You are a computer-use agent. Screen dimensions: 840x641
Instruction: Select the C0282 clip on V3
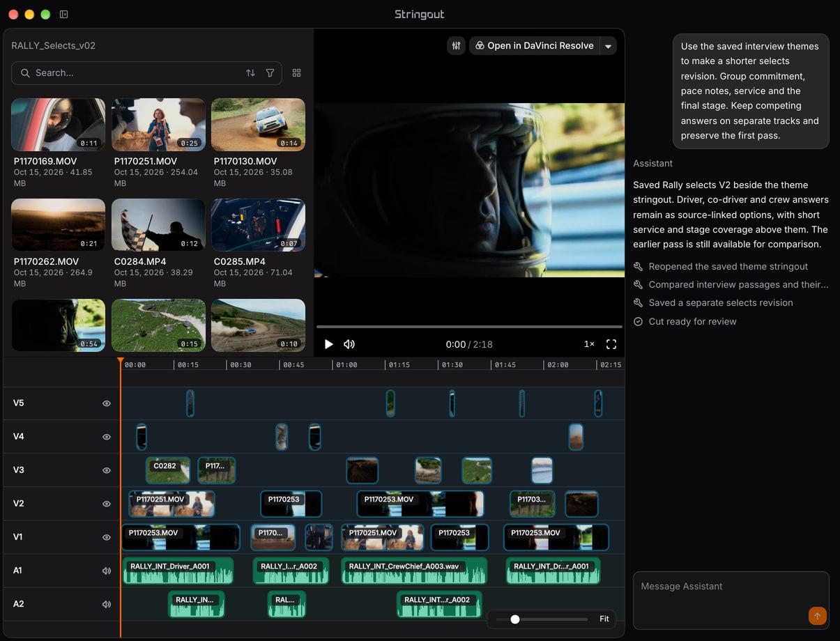(x=168, y=470)
